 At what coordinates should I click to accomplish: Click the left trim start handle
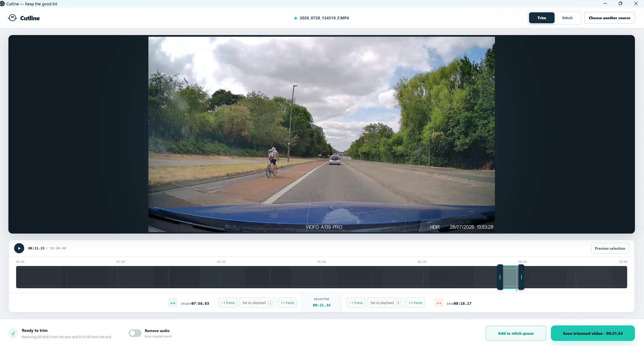(500, 277)
